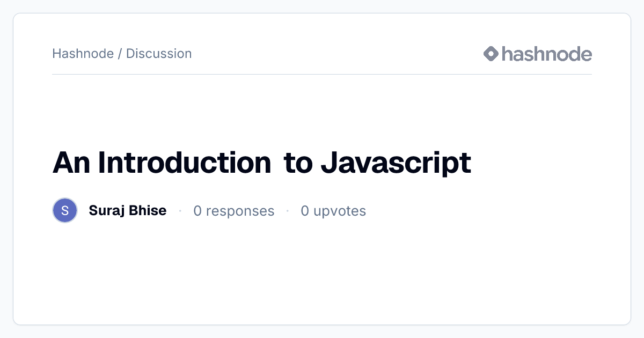Open the "Hashnode" breadcrumb link
Image resolution: width=644 pixels, height=338 pixels.
[x=83, y=54]
